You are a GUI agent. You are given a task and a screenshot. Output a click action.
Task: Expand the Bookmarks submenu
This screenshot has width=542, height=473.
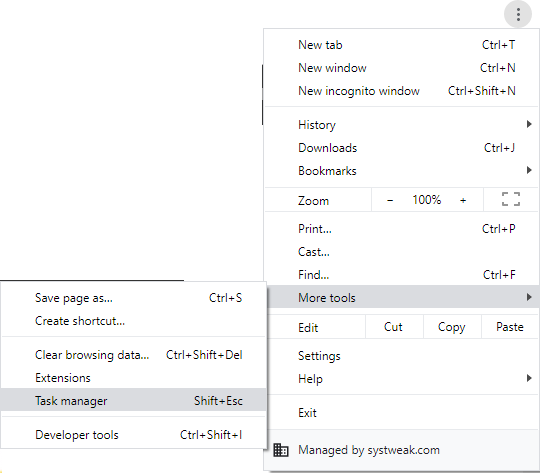401,171
